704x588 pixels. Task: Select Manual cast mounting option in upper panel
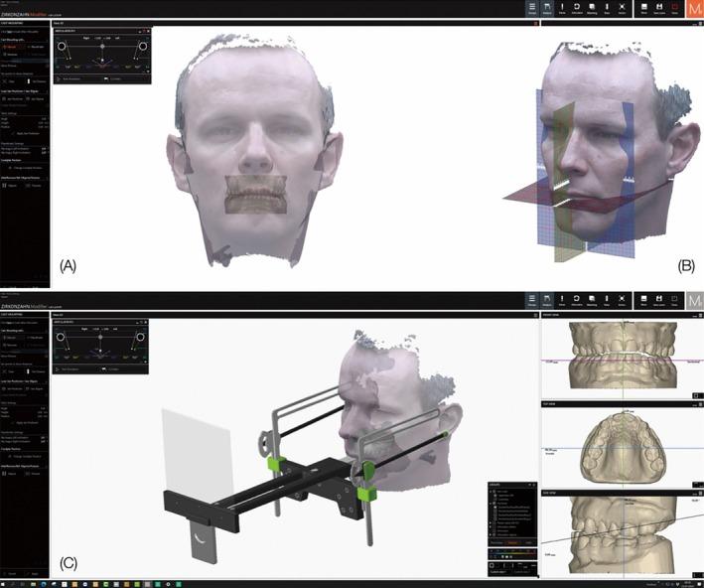(x=10, y=47)
